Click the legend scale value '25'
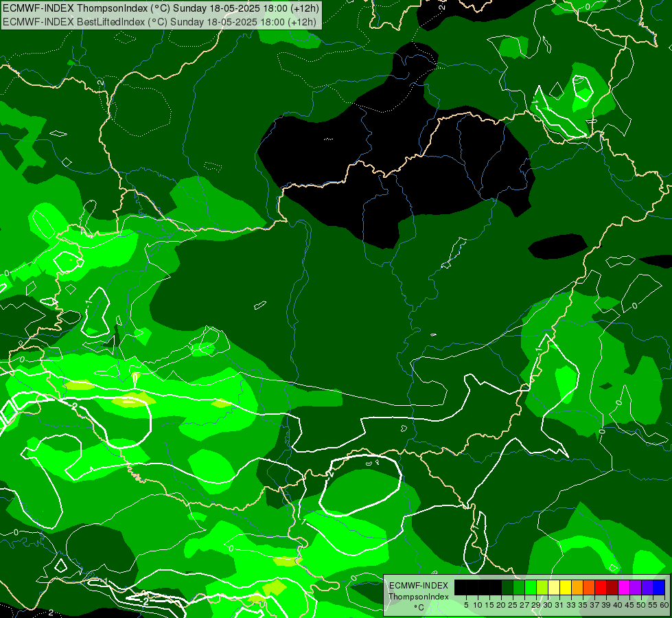Viewport: 672px width, 618px height. click(x=513, y=605)
